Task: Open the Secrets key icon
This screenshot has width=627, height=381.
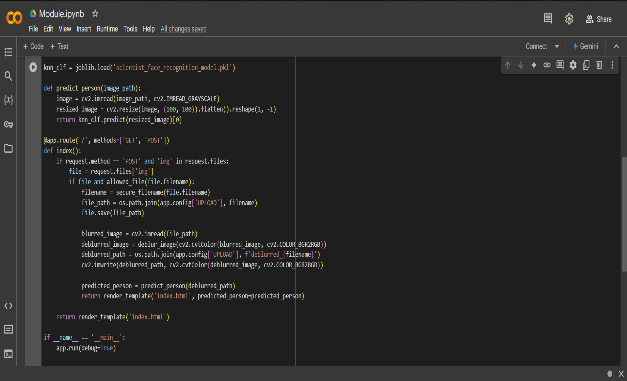Action: [x=8, y=124]
